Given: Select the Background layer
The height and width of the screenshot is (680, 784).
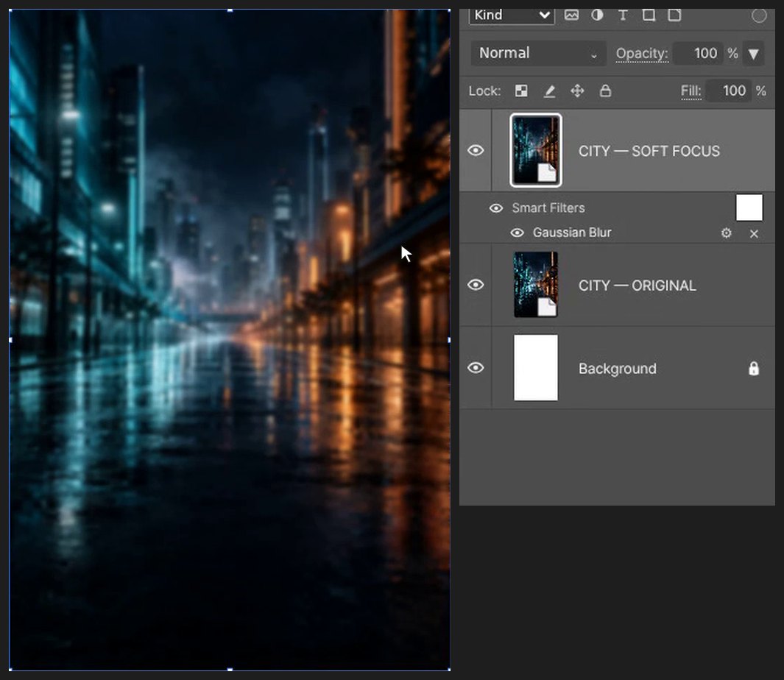Looking at the screenshot, I should coord(617,368).
